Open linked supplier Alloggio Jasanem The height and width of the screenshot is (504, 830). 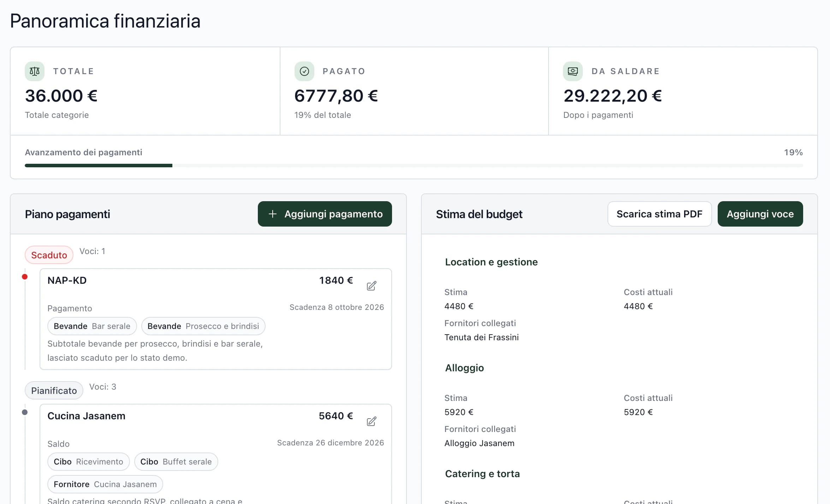coord(479,443)
